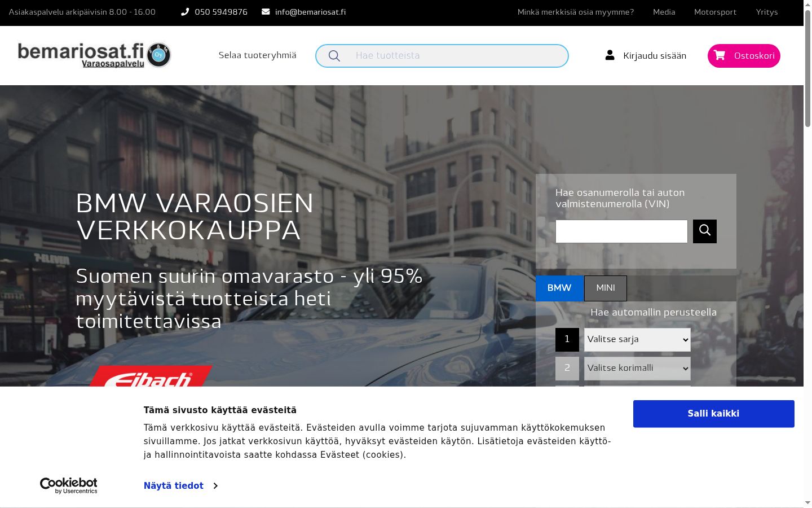The image size is (812, 508).
Task: Open the Motorsport menu item
Action: click(715, 12)
